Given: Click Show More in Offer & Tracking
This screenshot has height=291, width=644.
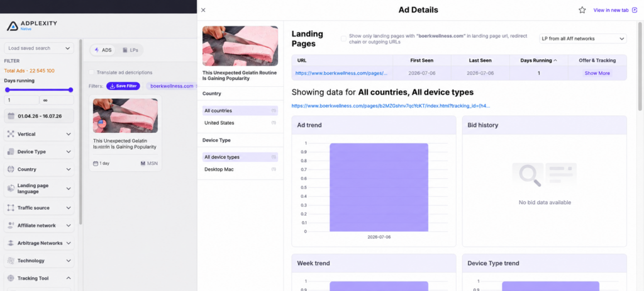Looking at the screenshot, I should 597,73.
